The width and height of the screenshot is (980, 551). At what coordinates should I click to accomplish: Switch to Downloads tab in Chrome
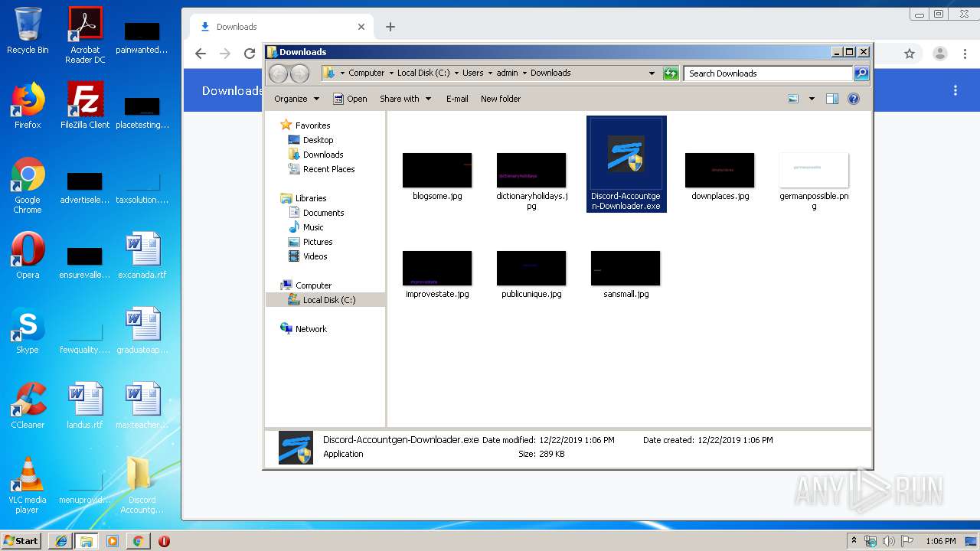(x=280, y=27)
